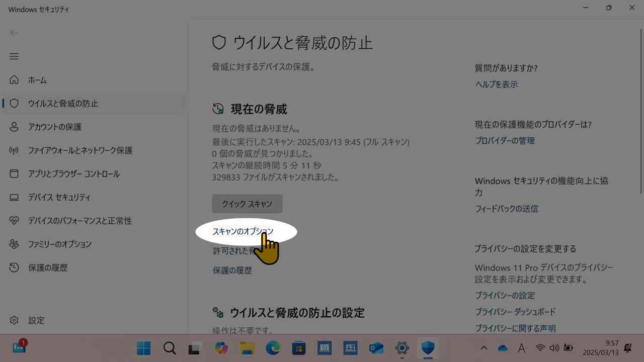Click the back arrow at top left
Viewport: 644px width, 362px height.
(14, 33)
